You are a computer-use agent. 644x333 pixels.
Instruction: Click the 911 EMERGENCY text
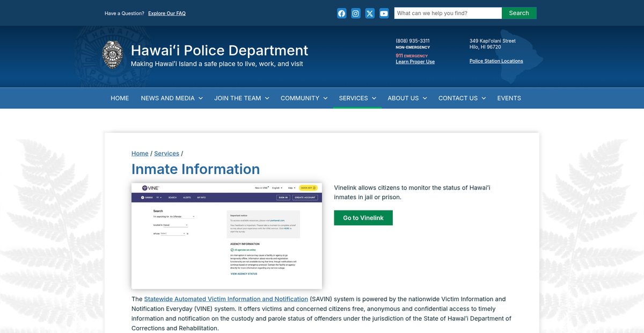412,56
